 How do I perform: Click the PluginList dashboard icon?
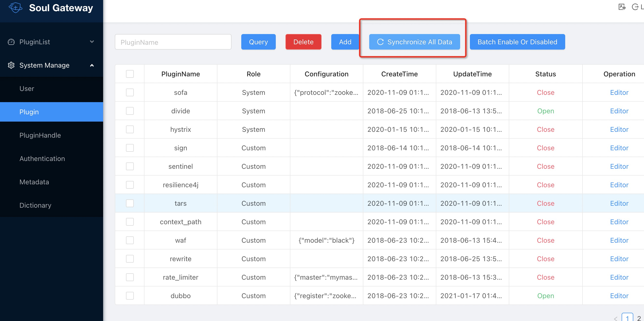(x=11, y=42)
